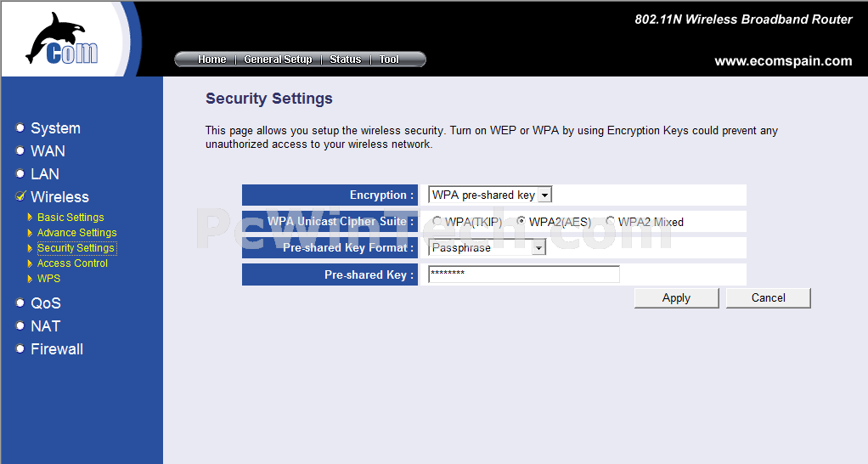This screenshot has height=464, width=868.
Task: Open the Basic Settings submenu item
Action: (x=70, y=217)
